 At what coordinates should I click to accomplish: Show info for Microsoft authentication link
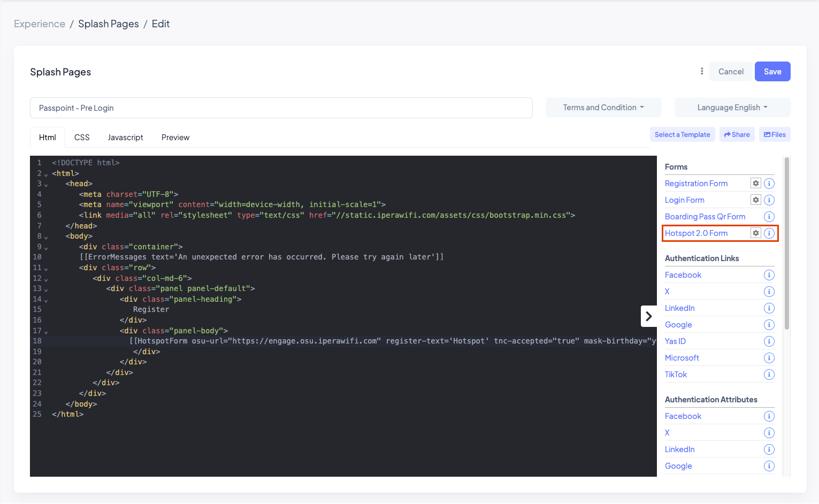pos(769,358)
